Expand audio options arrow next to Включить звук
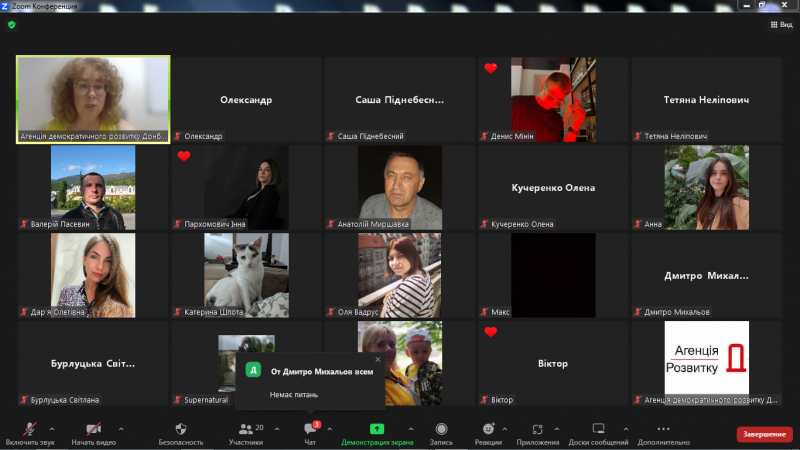This screenshot has width=800, height=450. tap(52, 428)
